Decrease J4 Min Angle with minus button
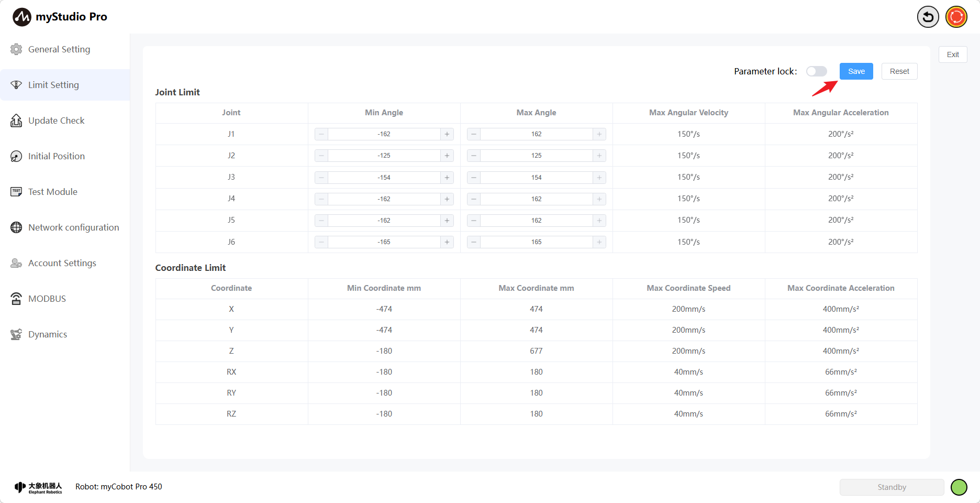Viewport: 980px width, 503px height. coord(321,199)
